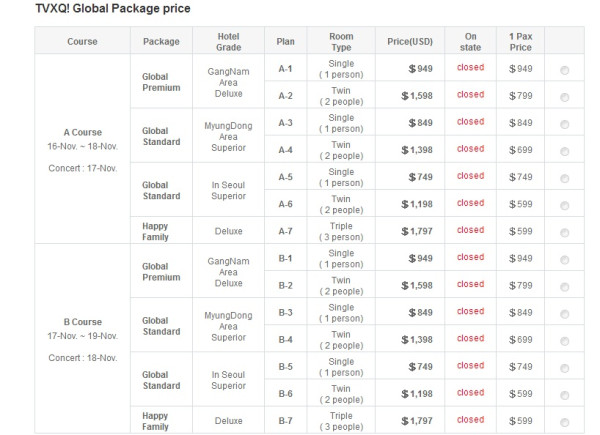The height and width of the screenshot is (435, 600).
Task: Select the radio button for plan B-2
Action: [564, 287]
